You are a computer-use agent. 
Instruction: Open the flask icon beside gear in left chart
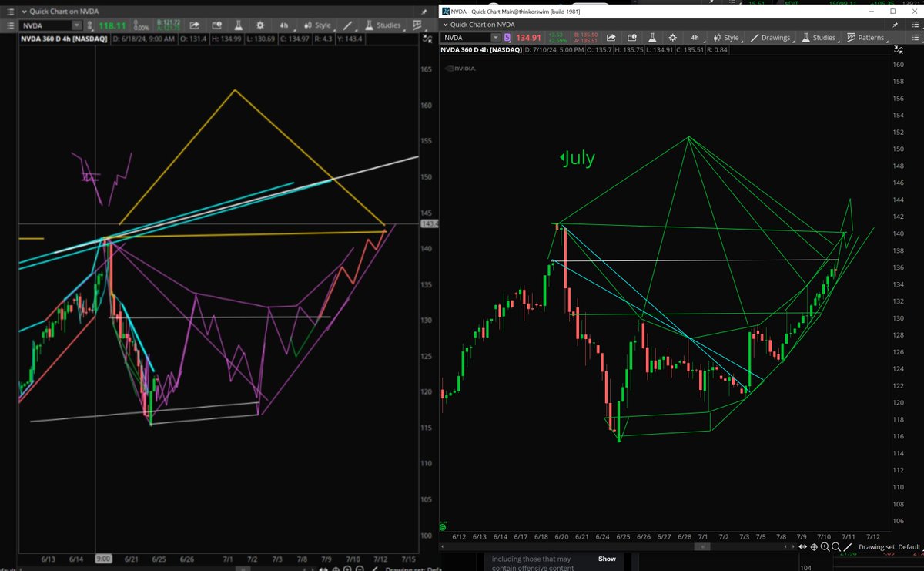point(239,25)
